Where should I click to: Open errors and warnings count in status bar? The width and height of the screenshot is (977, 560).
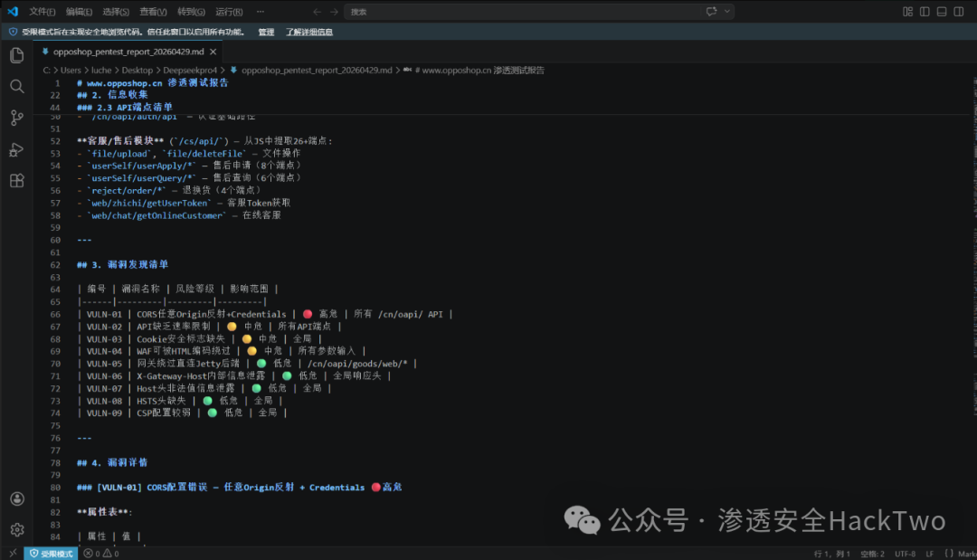click(x=101, y=553)
